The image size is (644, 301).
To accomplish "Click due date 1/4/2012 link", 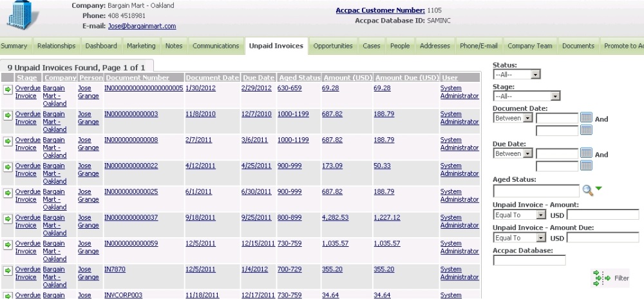I will (254, 269).
